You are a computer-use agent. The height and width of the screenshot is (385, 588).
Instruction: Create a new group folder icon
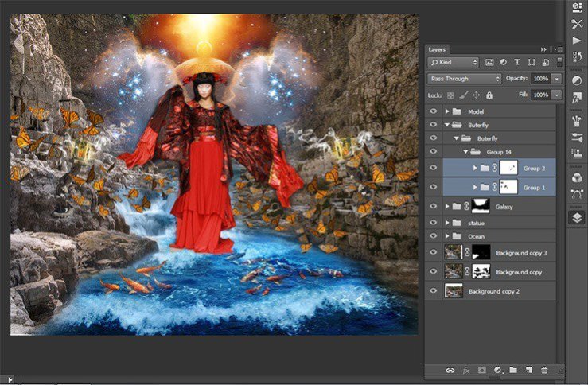pos(513,370)
